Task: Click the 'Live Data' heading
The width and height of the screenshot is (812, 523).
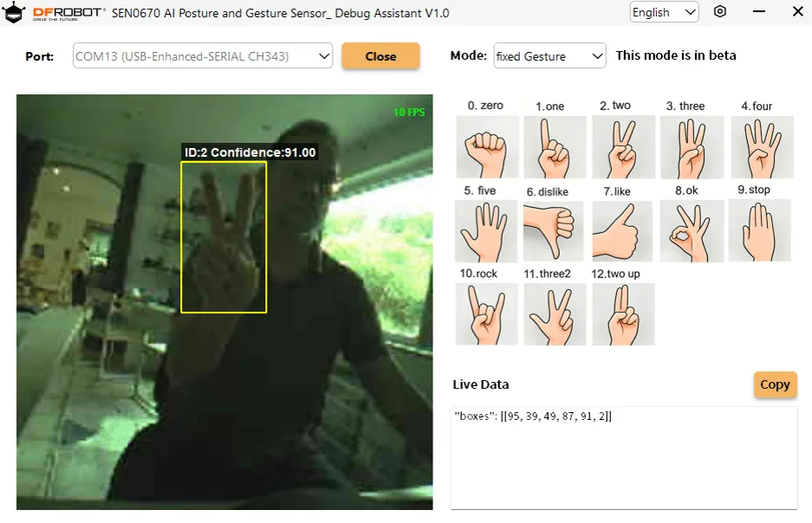Action: (x=481, y=384)
